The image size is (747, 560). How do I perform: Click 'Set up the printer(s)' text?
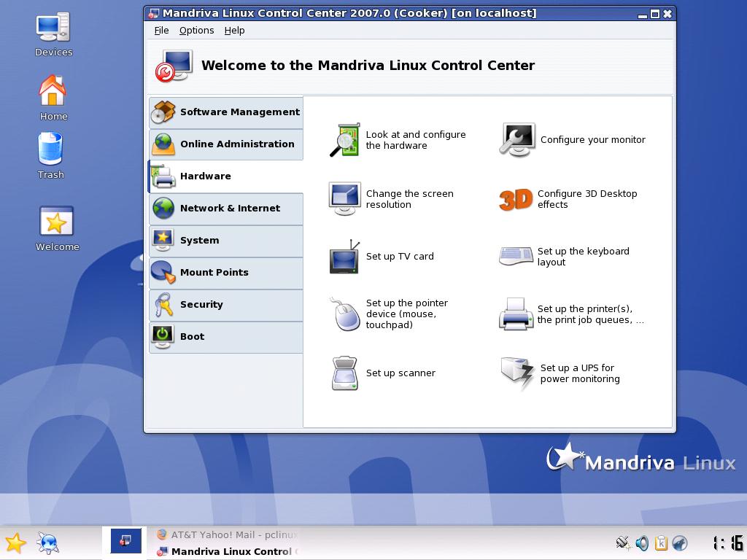point(591,314)
